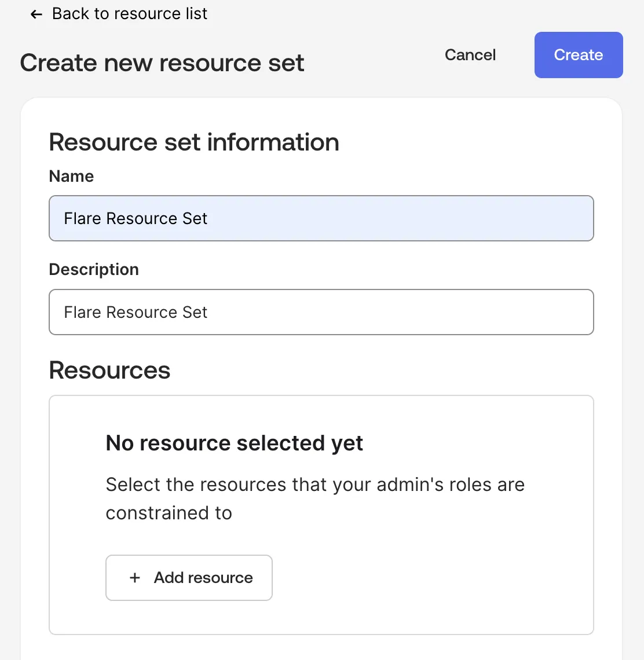Click the plus icon in Add resource
The image size is (644, 660).
pyautogui.click(x=135, y=578)
